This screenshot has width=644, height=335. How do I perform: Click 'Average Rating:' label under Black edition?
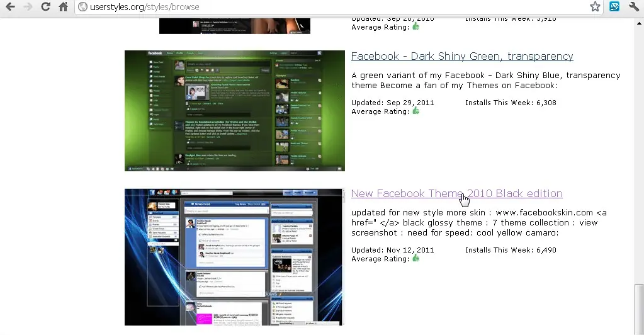pyautogui.click(x=380, y=259)
